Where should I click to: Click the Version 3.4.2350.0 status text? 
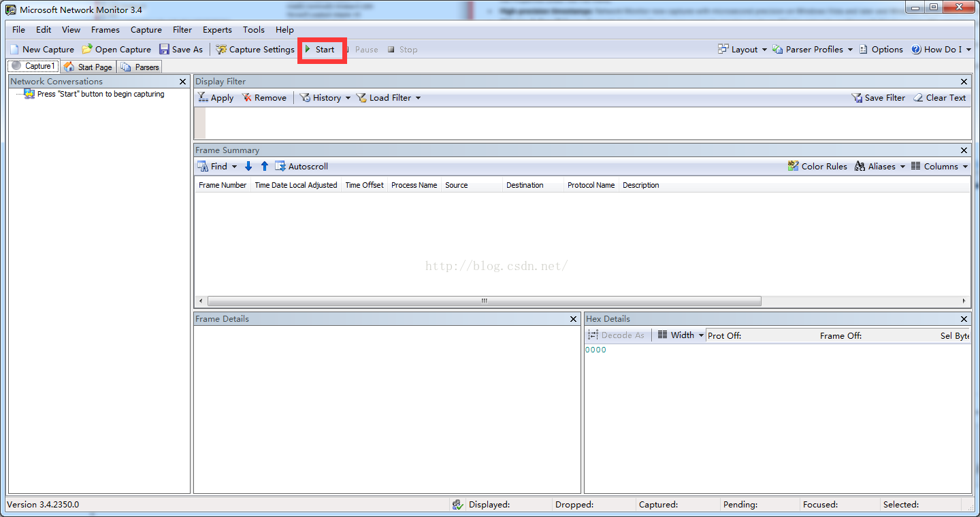click(x=43, y=505)
